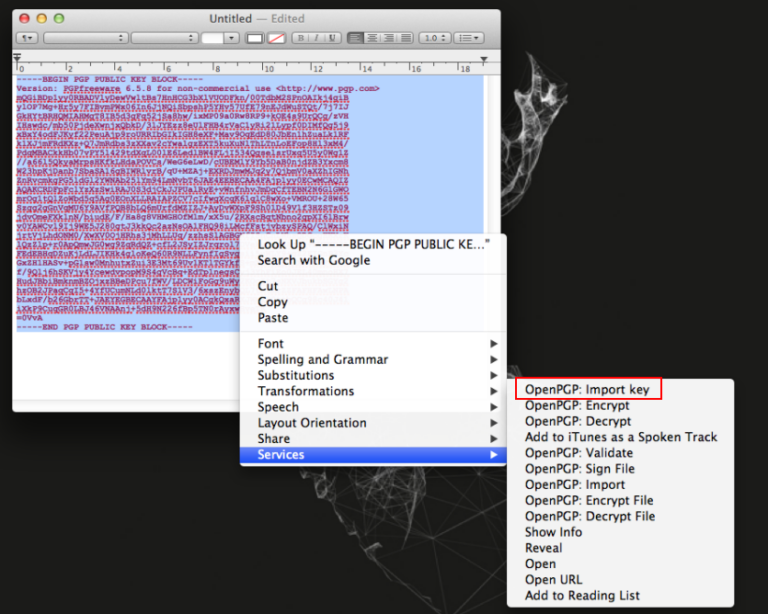Viewport: 768px width, 614px height.
Task: Toggle italic formatting
Action: click(x=316, y=38)
